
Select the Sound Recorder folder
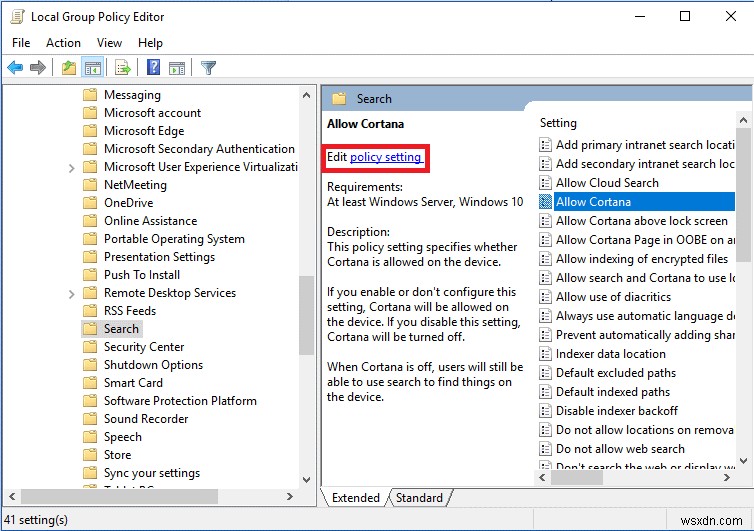click(x=146, y=418)
